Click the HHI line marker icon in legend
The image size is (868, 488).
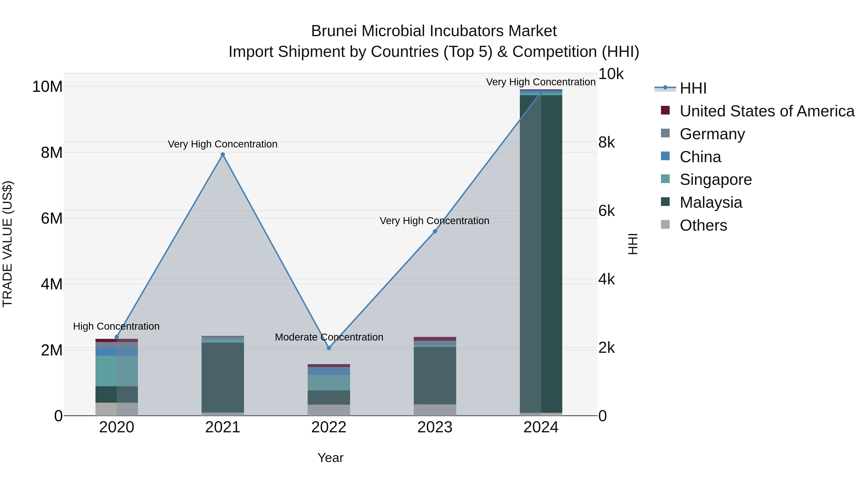coord(665,87)
